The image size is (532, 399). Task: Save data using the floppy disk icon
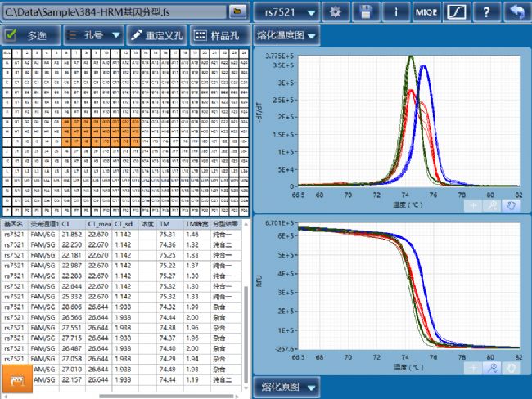point(366,12)
